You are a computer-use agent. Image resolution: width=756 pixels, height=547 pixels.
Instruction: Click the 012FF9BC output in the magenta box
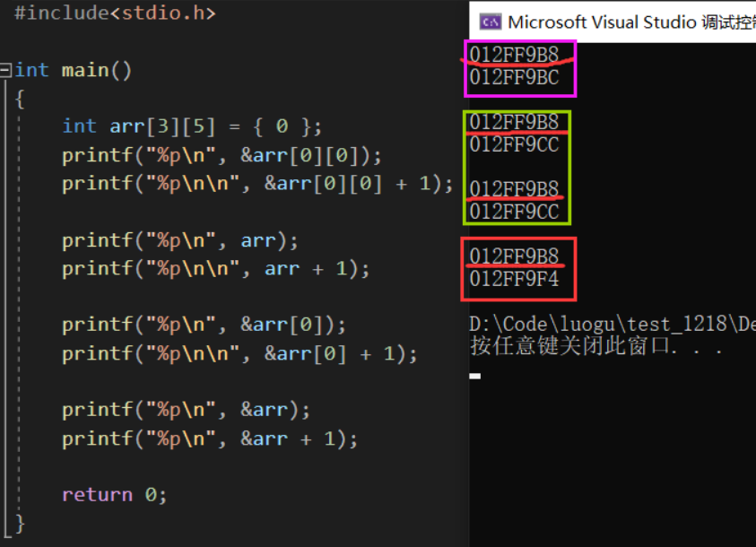tap(514, 77)
